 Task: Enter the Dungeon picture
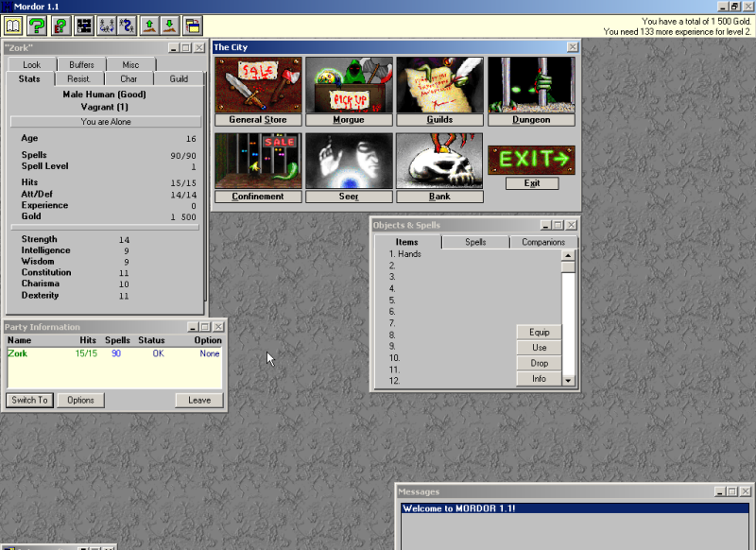tap(531, 85)
